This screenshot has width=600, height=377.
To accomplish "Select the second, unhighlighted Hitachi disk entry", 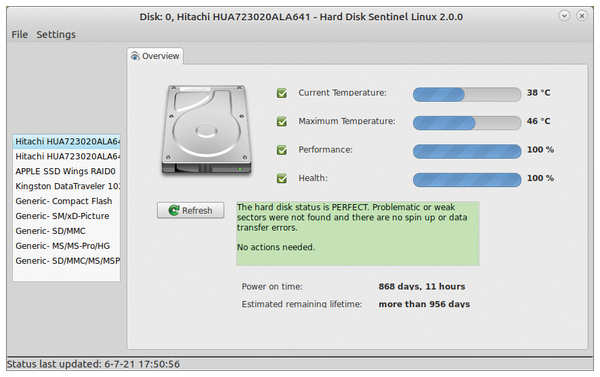I will click(x=67, y=157).
